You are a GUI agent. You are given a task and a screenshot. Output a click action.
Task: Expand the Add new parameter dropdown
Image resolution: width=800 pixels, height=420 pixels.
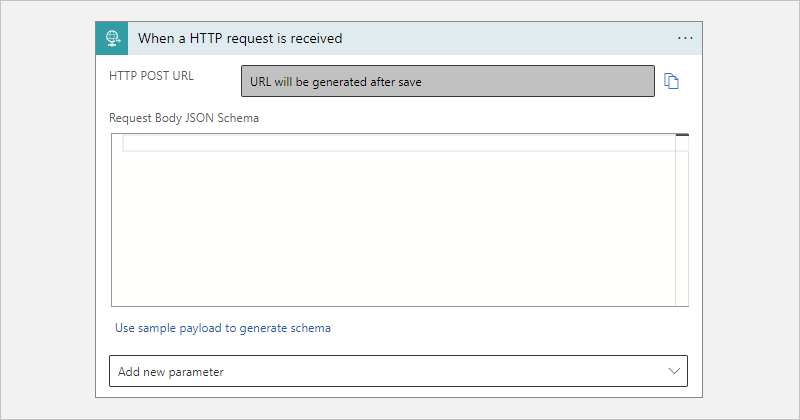point(398,371)
